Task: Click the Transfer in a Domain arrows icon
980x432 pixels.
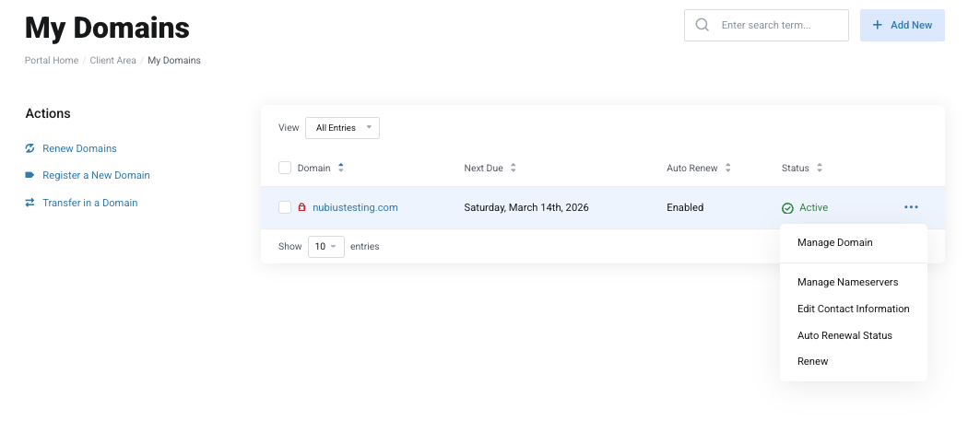Action: point(30,203)
